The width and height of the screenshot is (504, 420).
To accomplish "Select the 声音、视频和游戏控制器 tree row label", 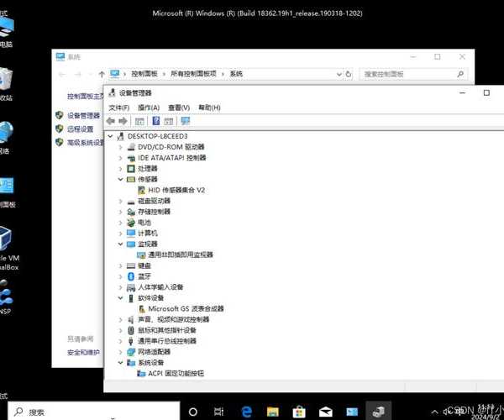I will point(174,319).
